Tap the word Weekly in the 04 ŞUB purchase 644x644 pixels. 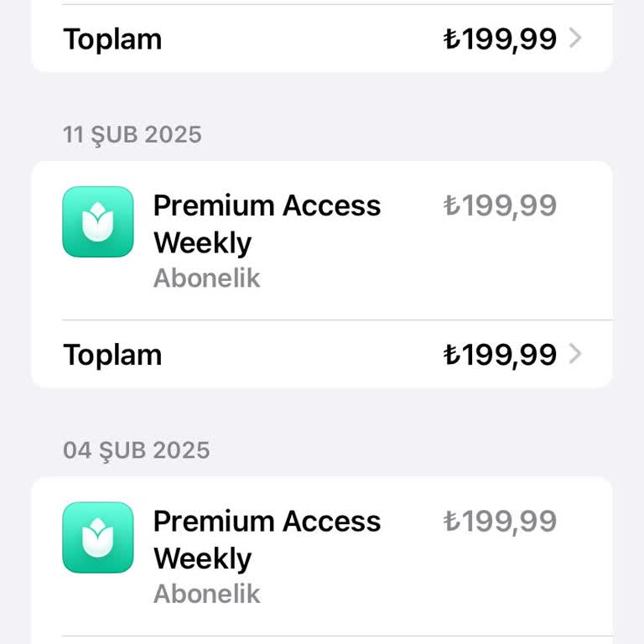click(x=202, y=558)
